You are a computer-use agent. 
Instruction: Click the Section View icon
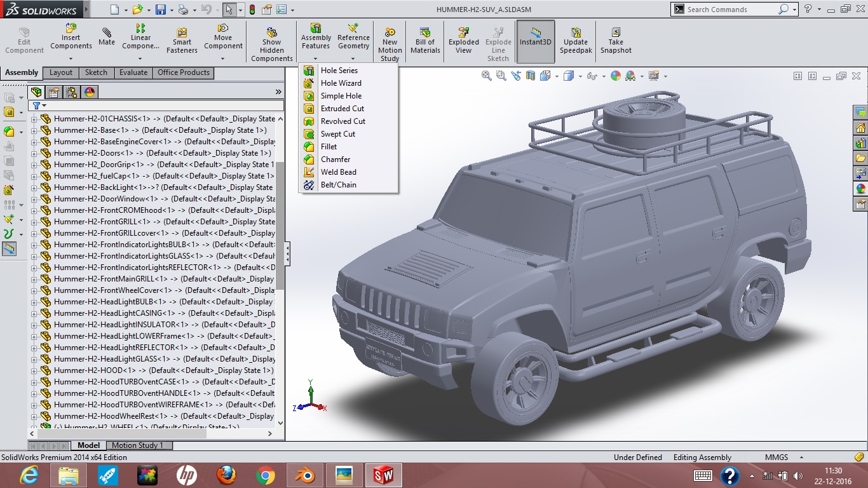pyautogui.click(x=530, y=76)
